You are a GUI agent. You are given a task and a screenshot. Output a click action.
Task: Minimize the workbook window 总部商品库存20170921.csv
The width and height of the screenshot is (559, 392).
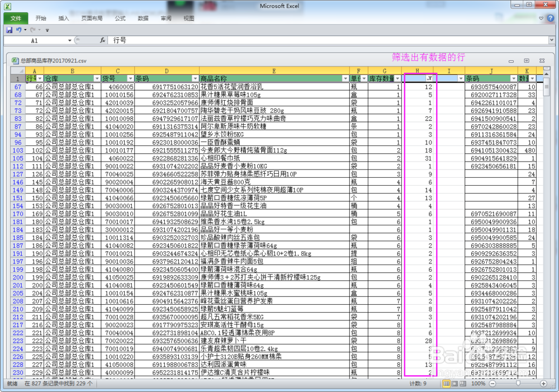[511, 61]
